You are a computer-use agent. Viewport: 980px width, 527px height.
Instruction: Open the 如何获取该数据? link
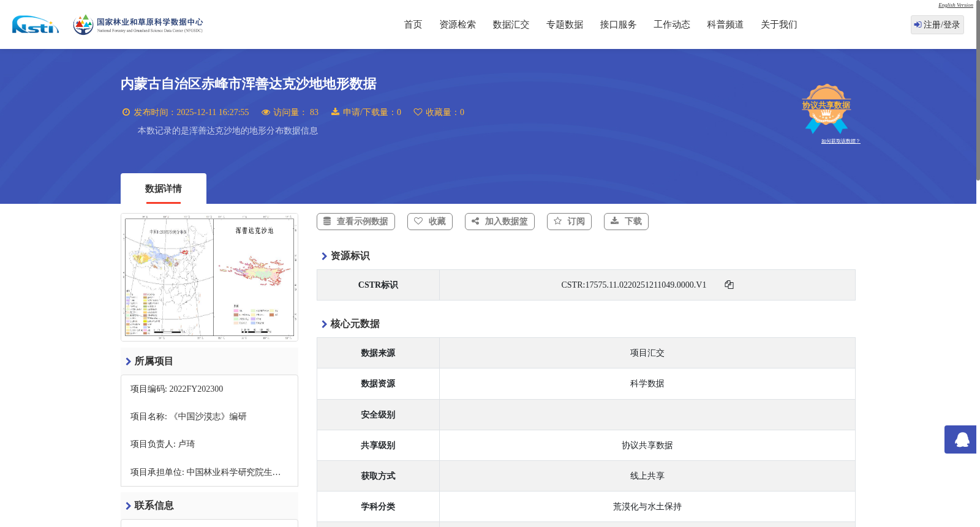[x=840, y=141]
